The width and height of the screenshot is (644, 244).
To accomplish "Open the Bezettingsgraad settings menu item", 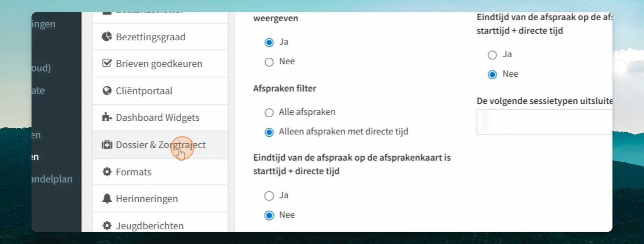I will 160,37.
